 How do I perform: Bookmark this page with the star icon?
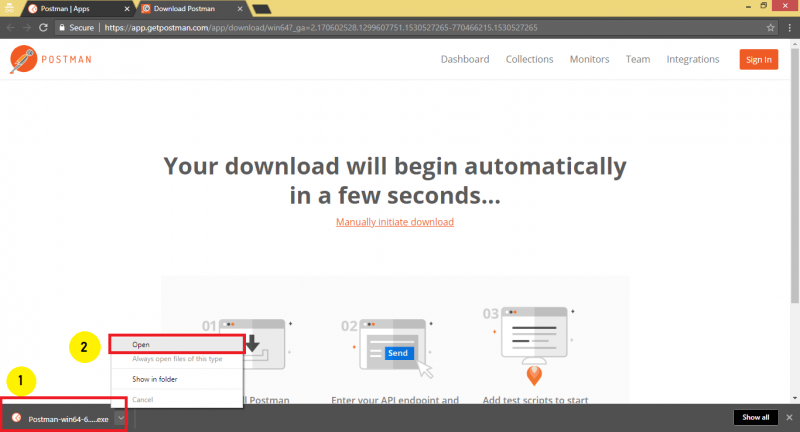768,28
